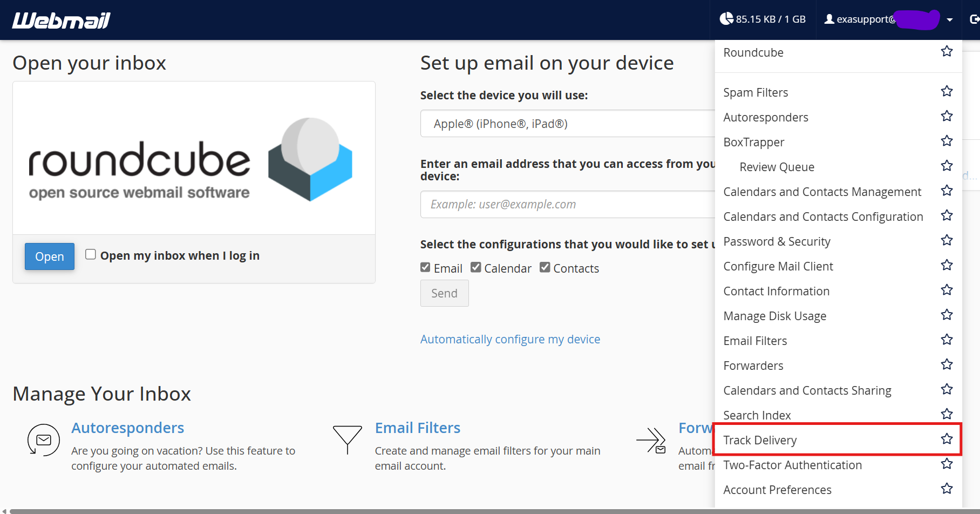Click the email address input field
The width and height of the screenshot is (980, 514).
click(568, 204)
